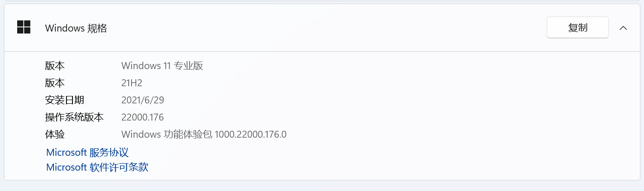
Task: Click the blank header area between the 规格 title and 复制
Action: point(325,28)
